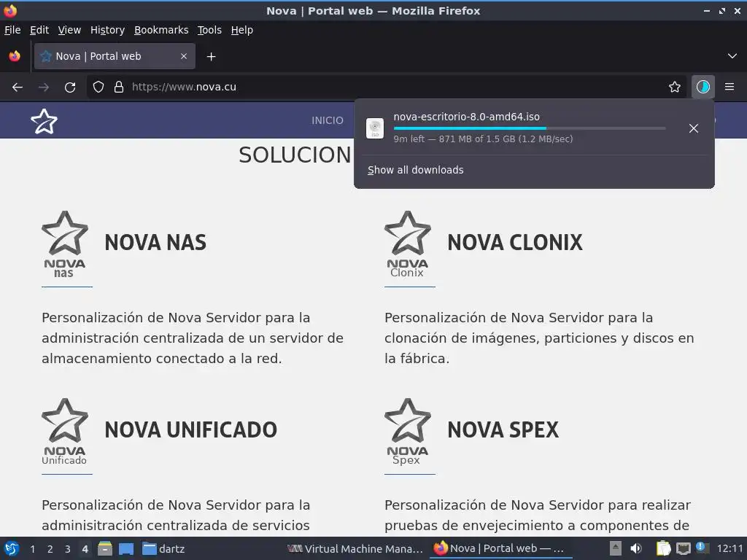Click the Nova Clonix logo image
The width and height of the screenshot is (747, 560).
(408, 244)
